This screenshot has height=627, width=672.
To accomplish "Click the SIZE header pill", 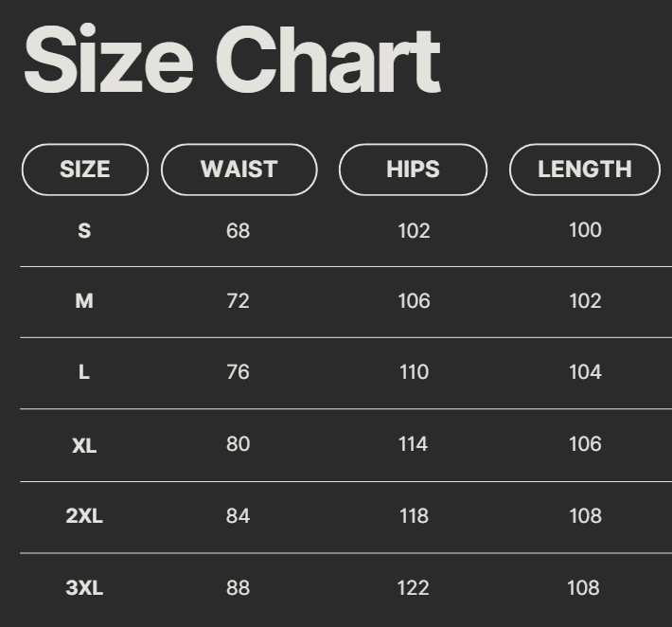I will (84, 170).
